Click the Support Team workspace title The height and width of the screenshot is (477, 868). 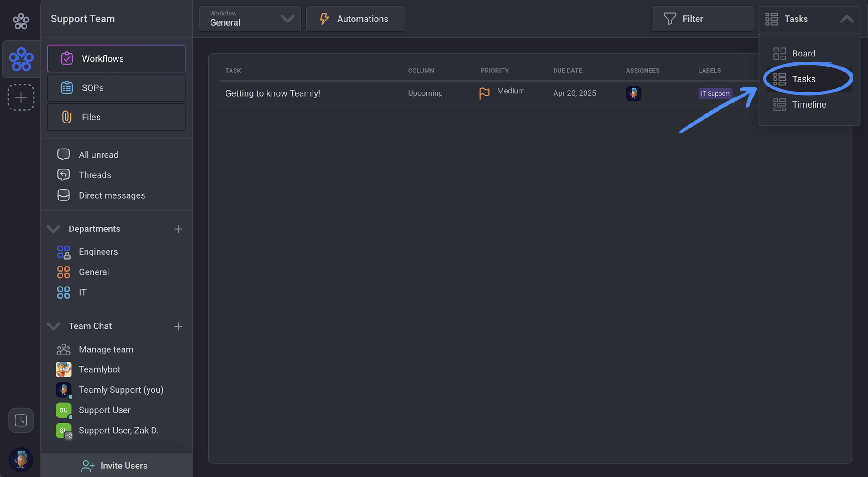83,19
